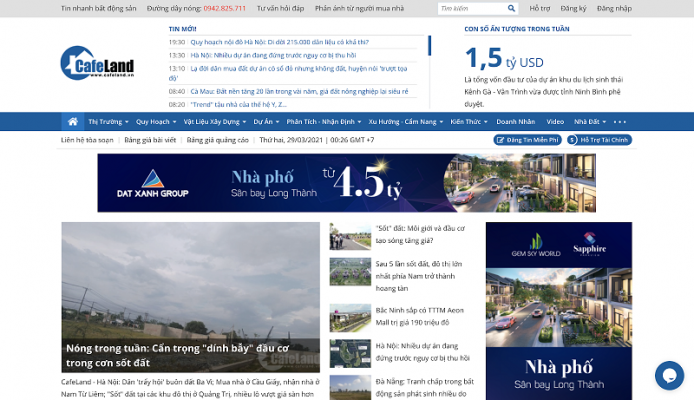Select the Video menu item
Screen dimensions: 694x400
point(555,121)
